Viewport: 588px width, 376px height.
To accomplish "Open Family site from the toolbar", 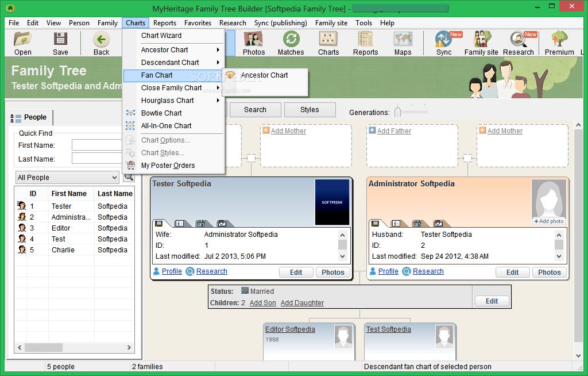I will click(x=481, y=43).
